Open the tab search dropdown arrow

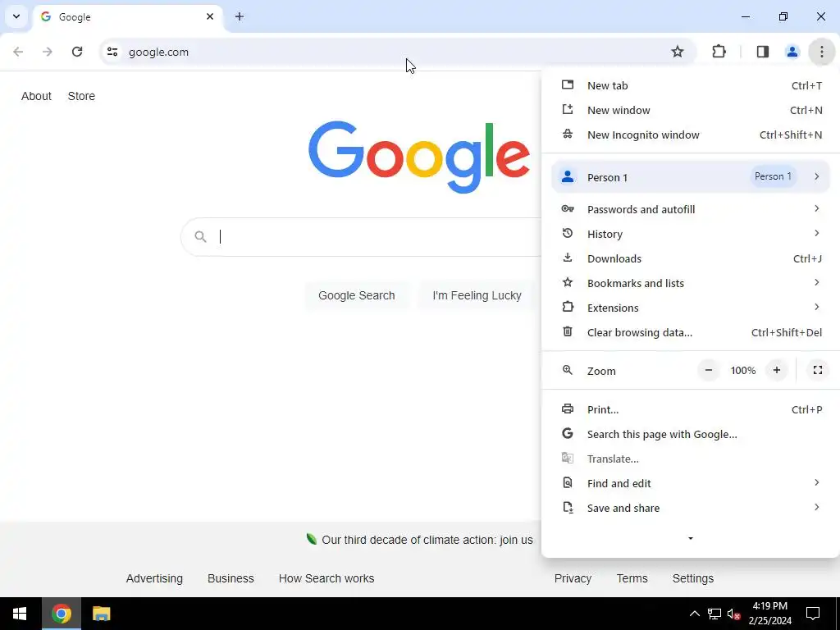point(16,16)
